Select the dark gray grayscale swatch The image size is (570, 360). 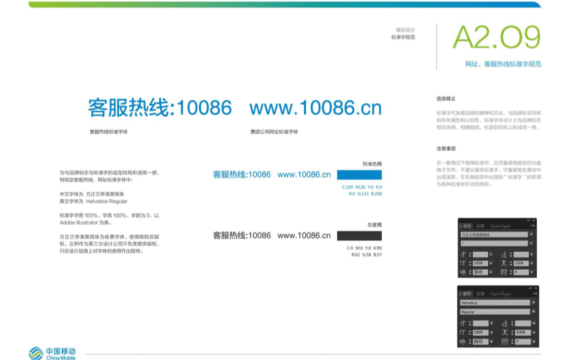pyautogui.click(x=359, y=236)
